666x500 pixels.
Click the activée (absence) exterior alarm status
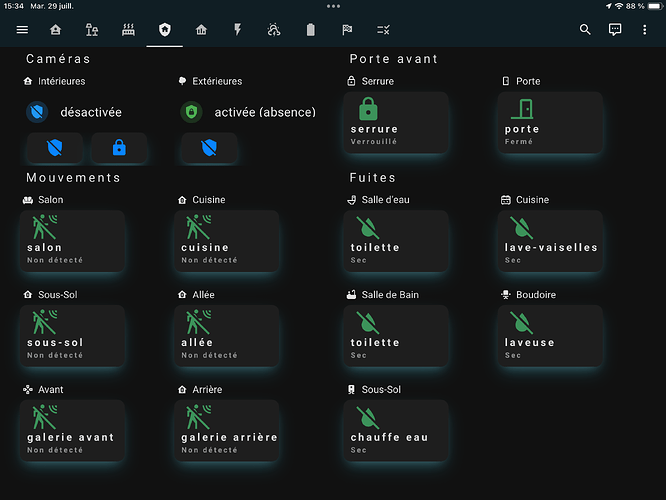coord(264,112)
